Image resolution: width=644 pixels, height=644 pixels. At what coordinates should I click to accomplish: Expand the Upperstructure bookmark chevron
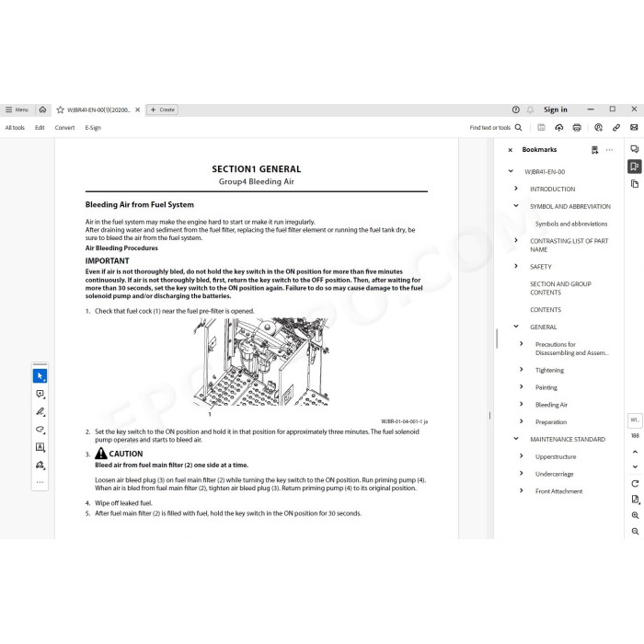522,455
